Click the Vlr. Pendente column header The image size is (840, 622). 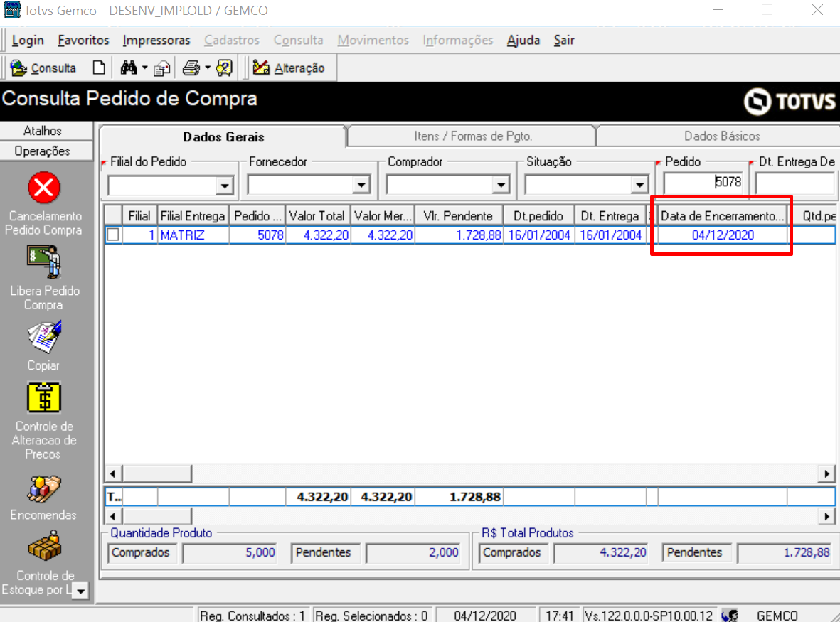[459, 216]
